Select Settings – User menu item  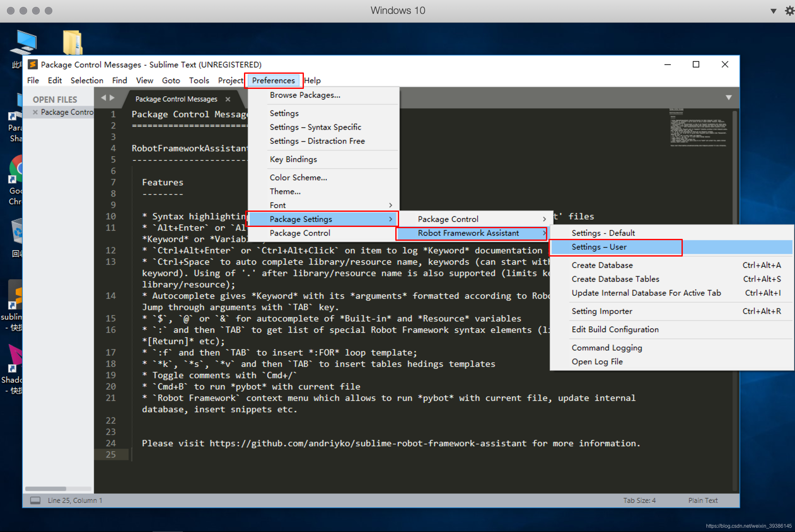(671, 247)
